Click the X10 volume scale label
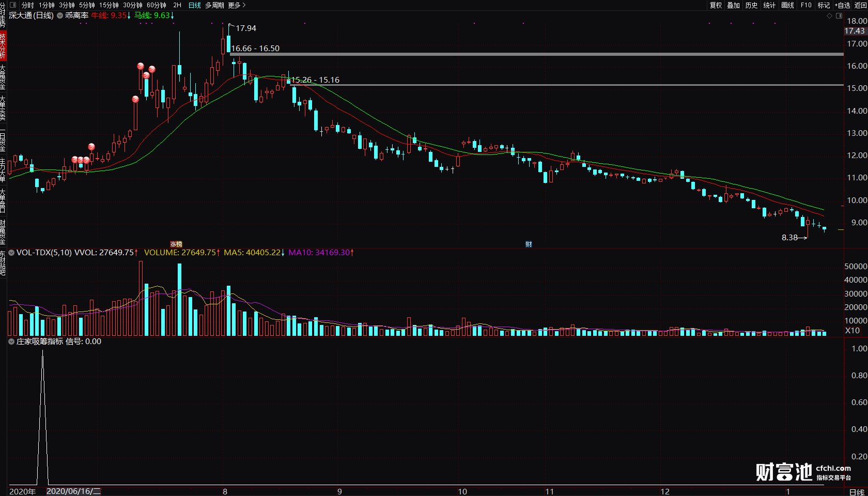The width and height of the screenshot is (868, 496). coord(853,331)
